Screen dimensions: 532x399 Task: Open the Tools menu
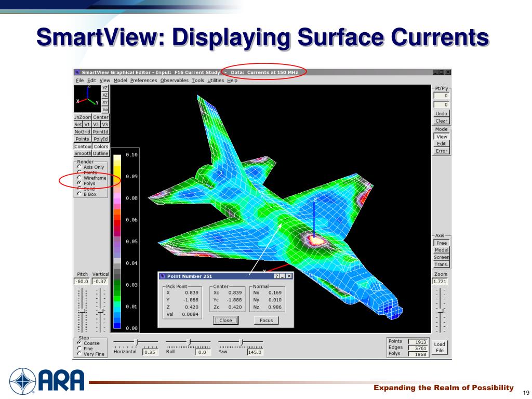pos(198,81)
